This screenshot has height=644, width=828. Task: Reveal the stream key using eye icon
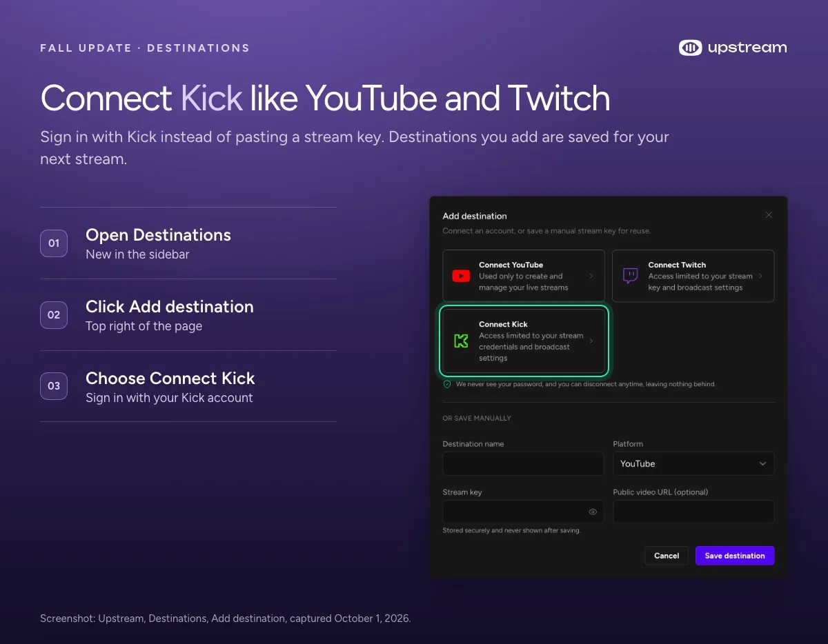[593, 512]
